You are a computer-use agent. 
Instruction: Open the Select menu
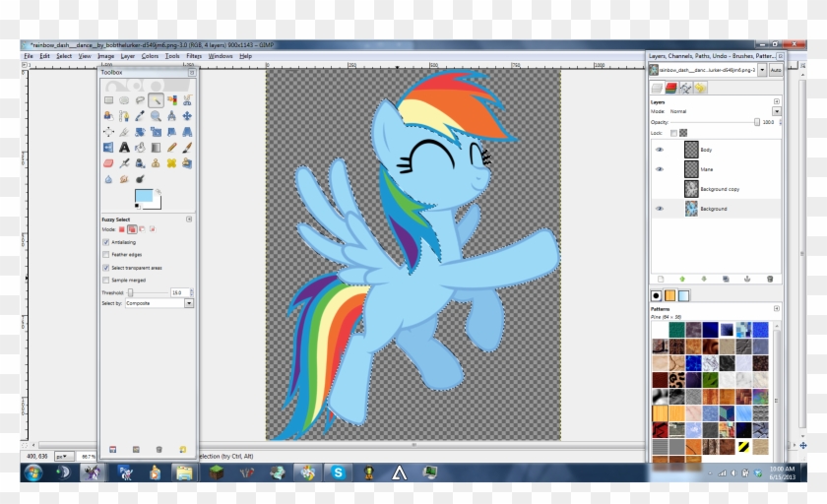(64, 56)
